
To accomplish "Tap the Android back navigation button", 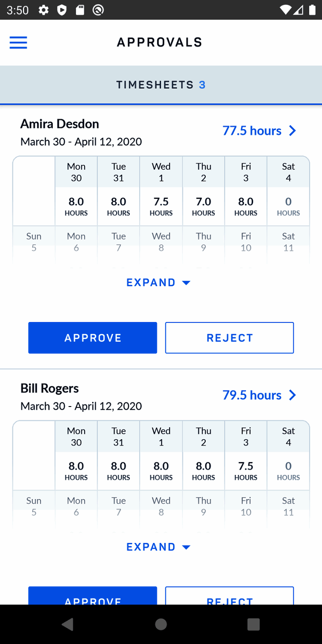I will tap(68, 624).
